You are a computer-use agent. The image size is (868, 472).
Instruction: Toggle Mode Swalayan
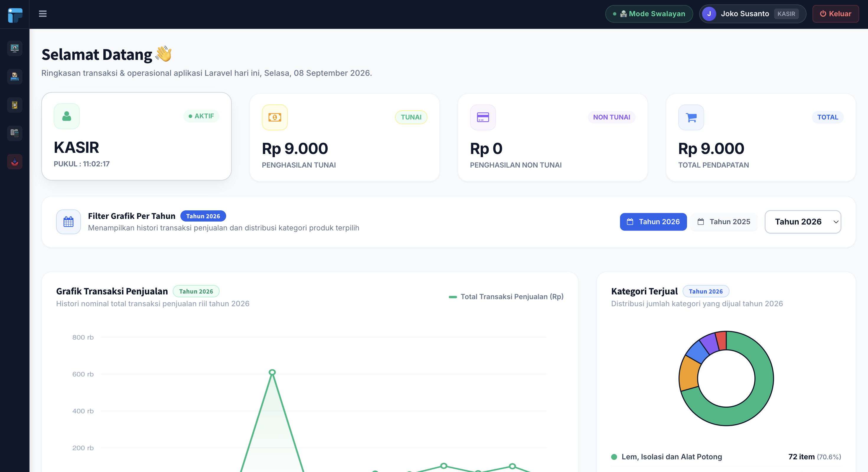tap(649, 14)
